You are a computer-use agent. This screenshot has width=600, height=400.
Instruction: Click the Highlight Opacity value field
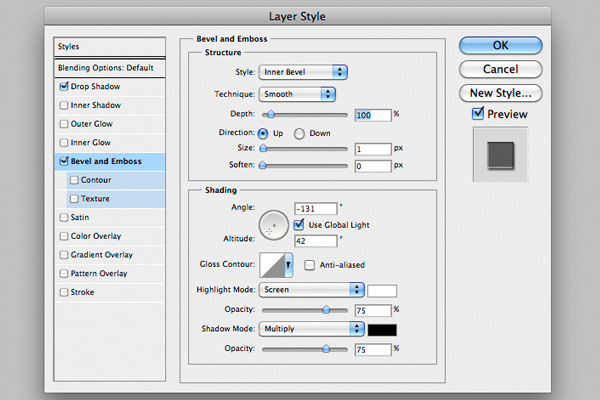373,311
